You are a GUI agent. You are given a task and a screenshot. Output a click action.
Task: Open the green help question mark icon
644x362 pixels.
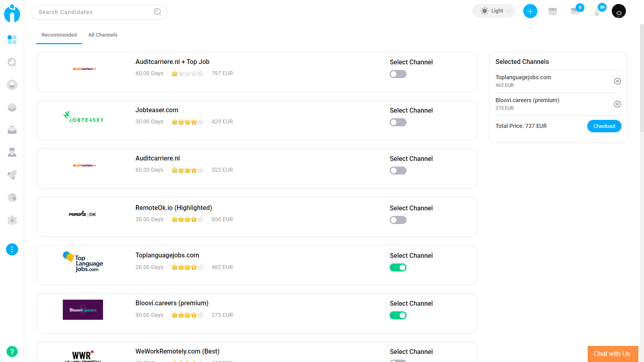[12, 352]
